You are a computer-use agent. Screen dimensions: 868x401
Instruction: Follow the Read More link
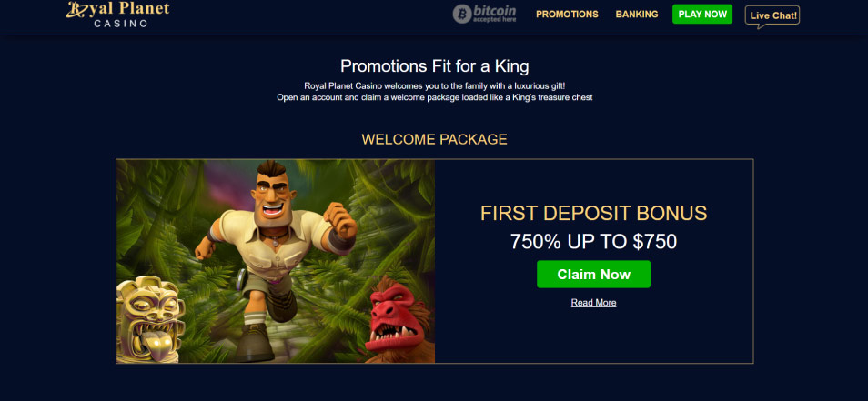point(593,303)
